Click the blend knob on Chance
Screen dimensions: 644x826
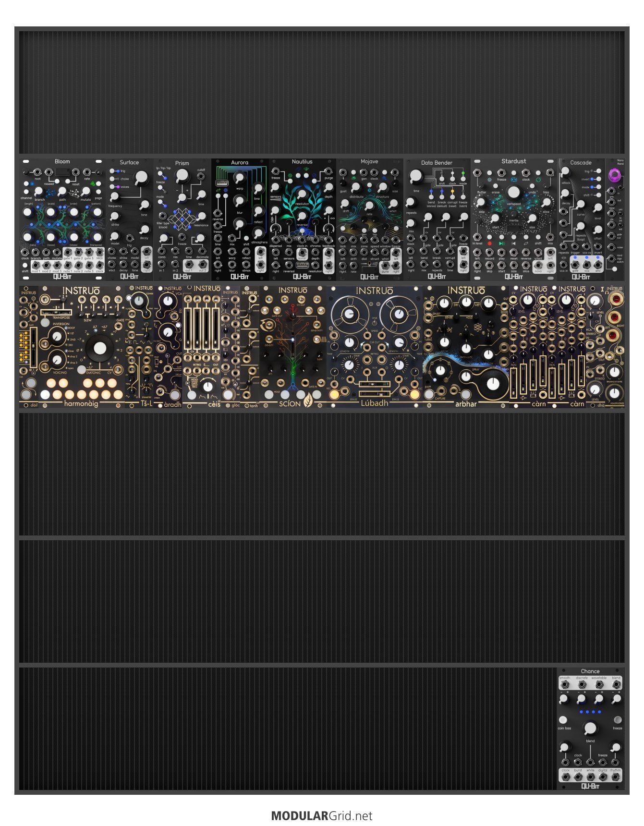coord(590,729)
